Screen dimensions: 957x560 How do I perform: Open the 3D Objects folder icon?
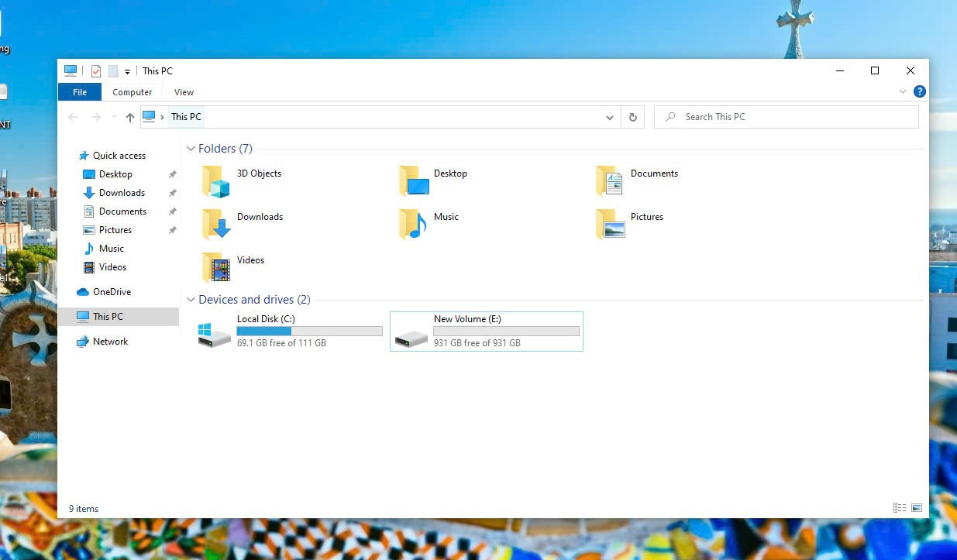(x=216, y=181)
